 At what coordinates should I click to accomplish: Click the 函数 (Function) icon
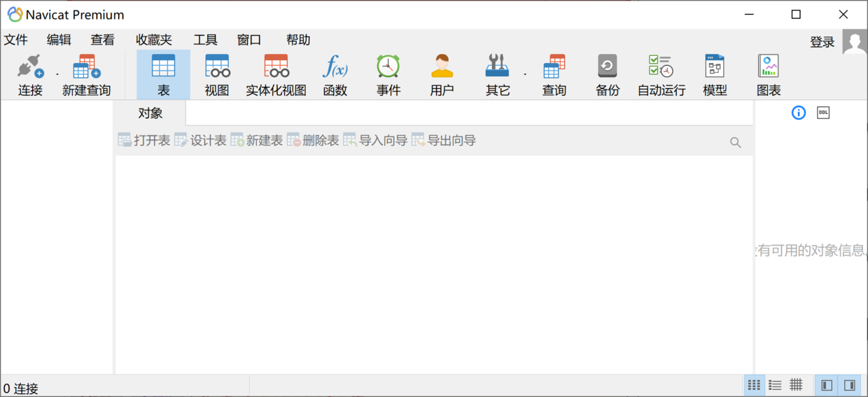[x=335, y=74]
